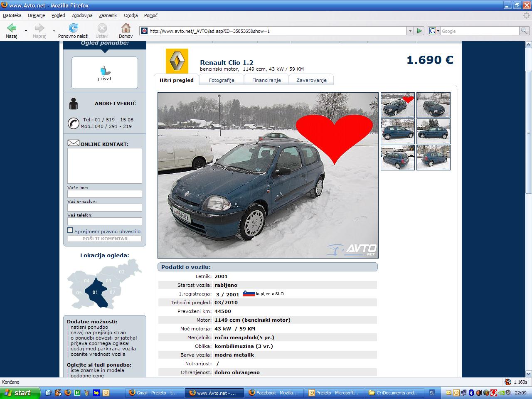This screenshot has height=399, width=532.
Task: Click the phone icon next to Tel. number
Action: [x=73, y=123]
